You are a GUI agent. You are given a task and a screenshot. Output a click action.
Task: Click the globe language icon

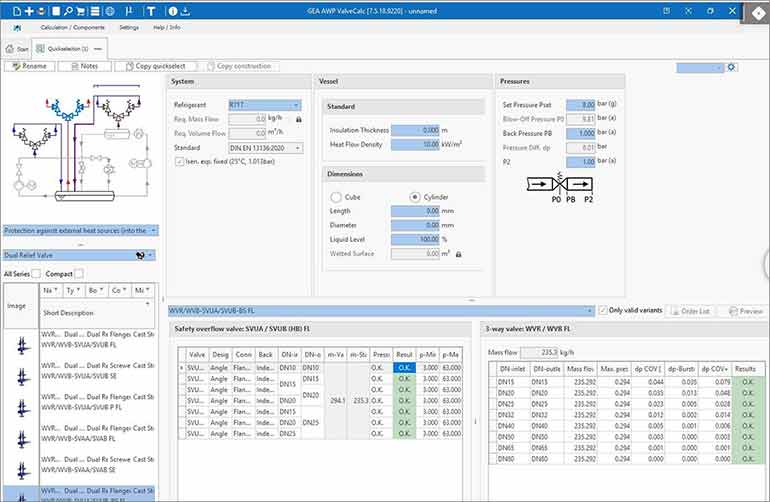[x=110, y=10]
